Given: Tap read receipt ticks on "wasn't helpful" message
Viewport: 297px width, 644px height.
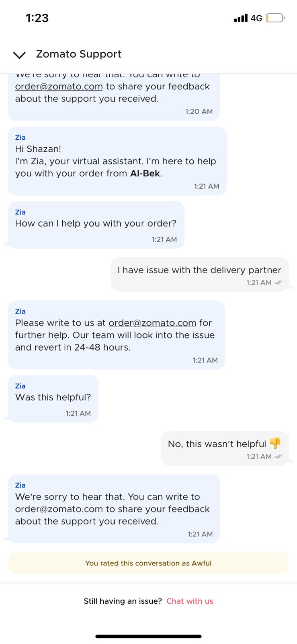Looking at the screenshot, I should click(x=278, y=456).
